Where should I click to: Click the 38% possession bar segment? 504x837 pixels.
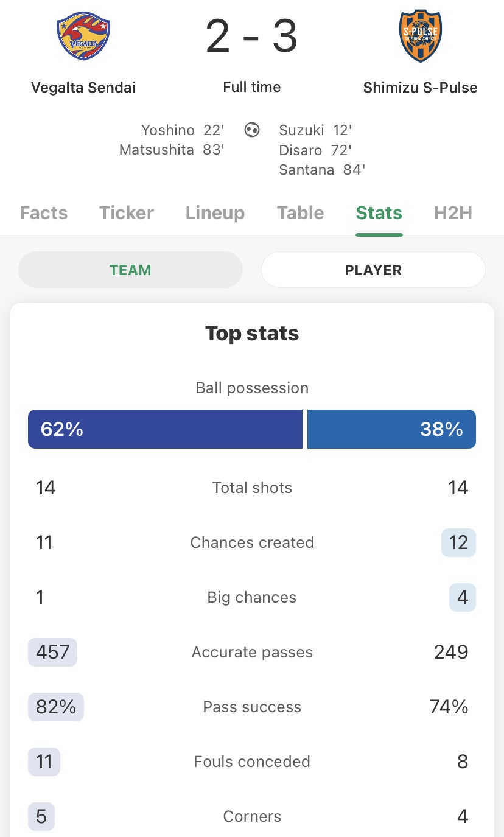(391, 429)
